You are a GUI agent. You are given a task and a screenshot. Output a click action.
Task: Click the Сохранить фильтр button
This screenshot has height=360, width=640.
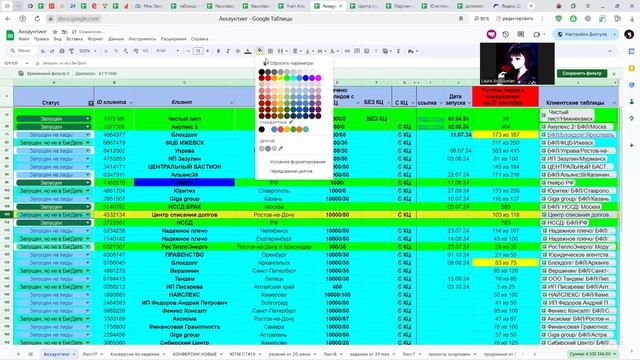[582, 73]
